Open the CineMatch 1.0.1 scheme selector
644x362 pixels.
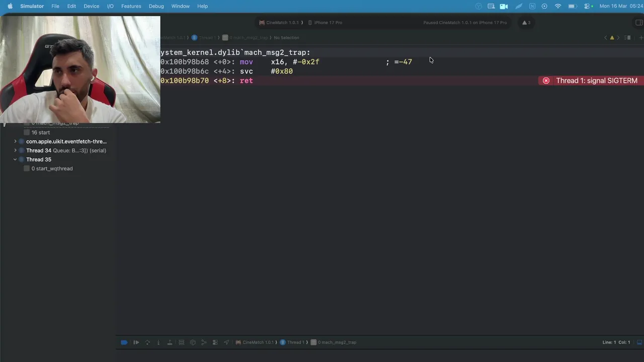(279, 23)
